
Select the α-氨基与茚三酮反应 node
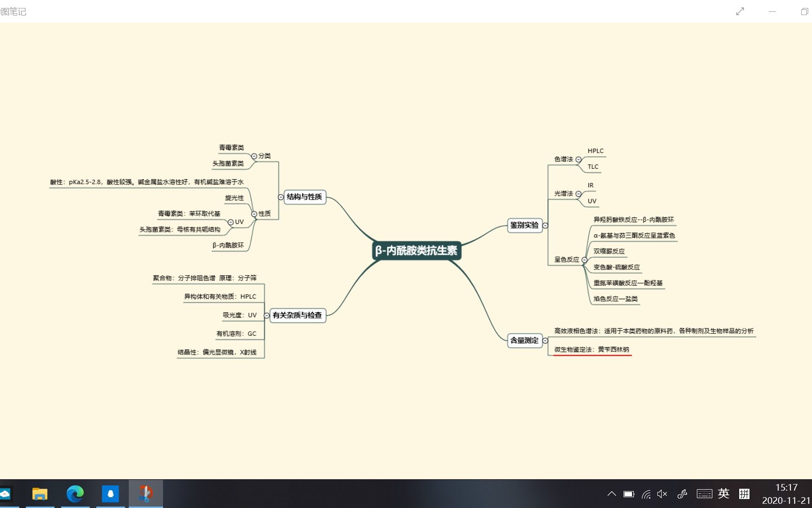[634, 236]
